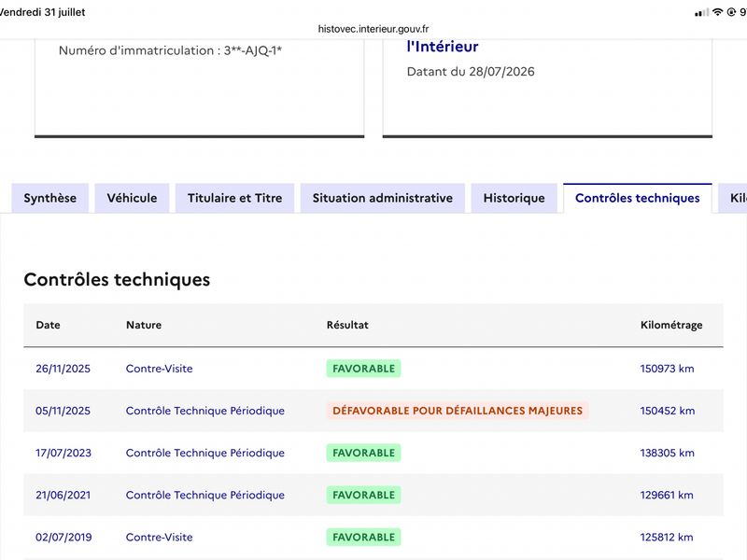Click the DÉFAVORABLE POUR DÉFAILLANCES MAJEURES badge
The height and width of the screenshot is (560, 747).
pyautogui.click(x=458, y=411)
